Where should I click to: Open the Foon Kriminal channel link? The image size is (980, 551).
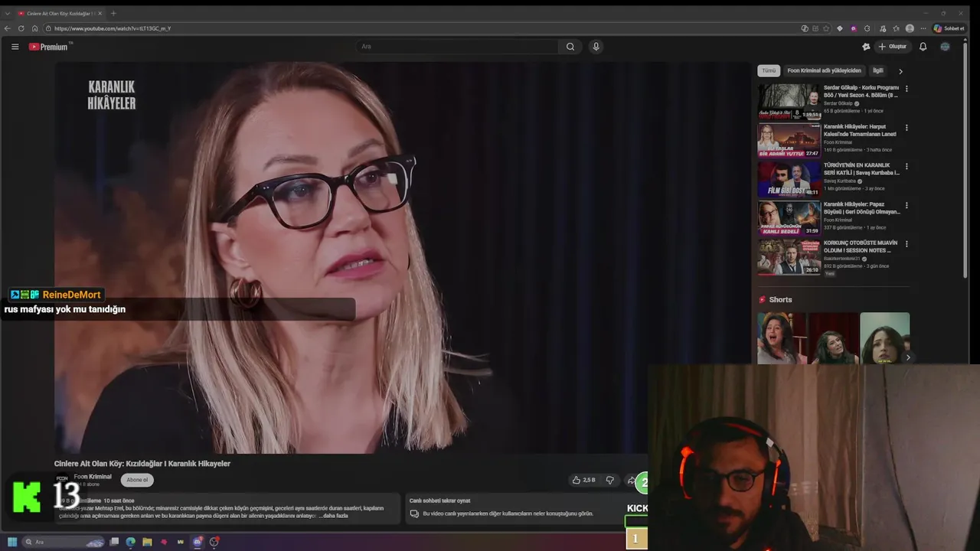[93, 477]
